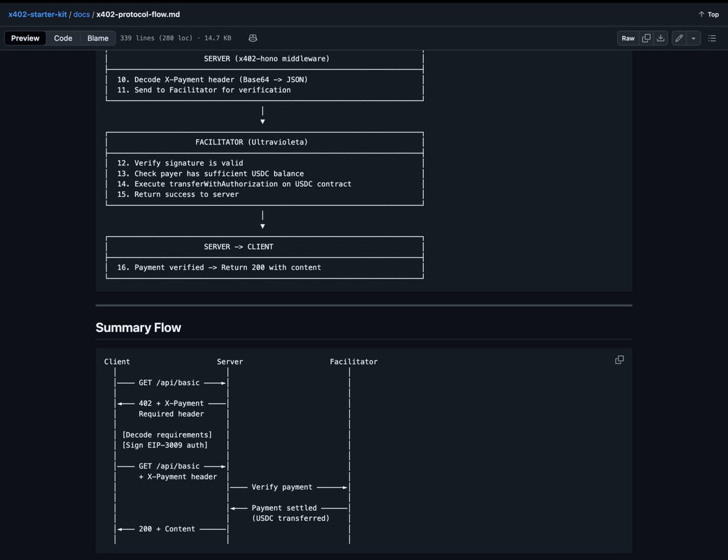Click the Top arrow to scroll up
This screenshot has width=728, height=560.
(708, 14)
